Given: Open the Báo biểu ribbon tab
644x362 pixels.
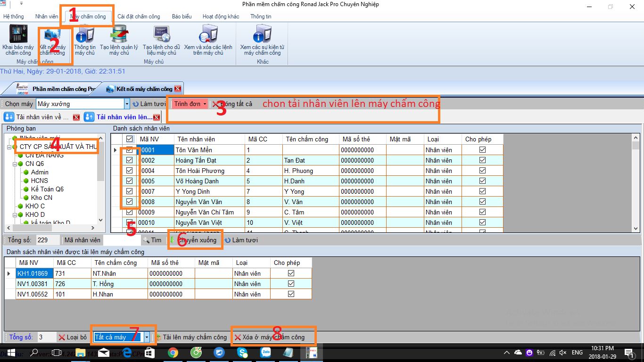Looking at the screenshot, I should 182,16.
